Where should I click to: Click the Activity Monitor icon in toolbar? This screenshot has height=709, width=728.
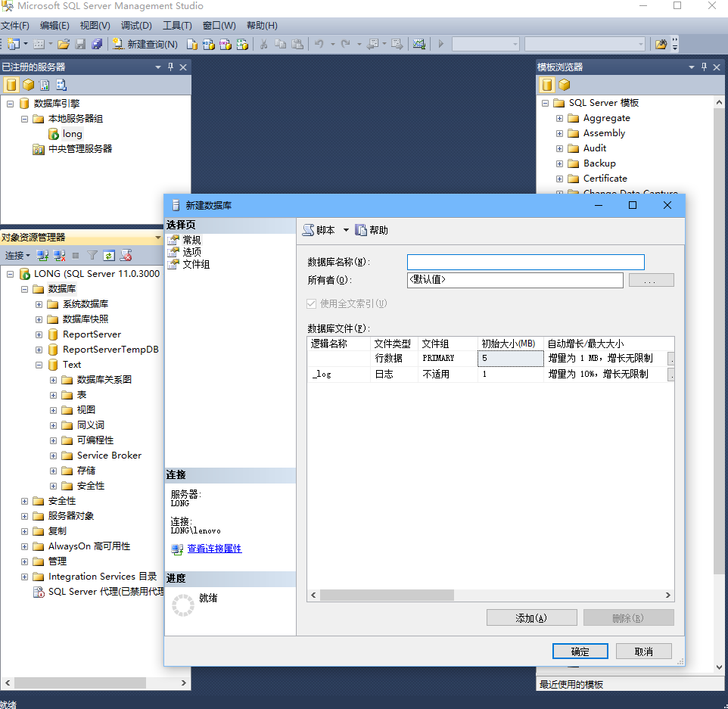pos(418,44)
